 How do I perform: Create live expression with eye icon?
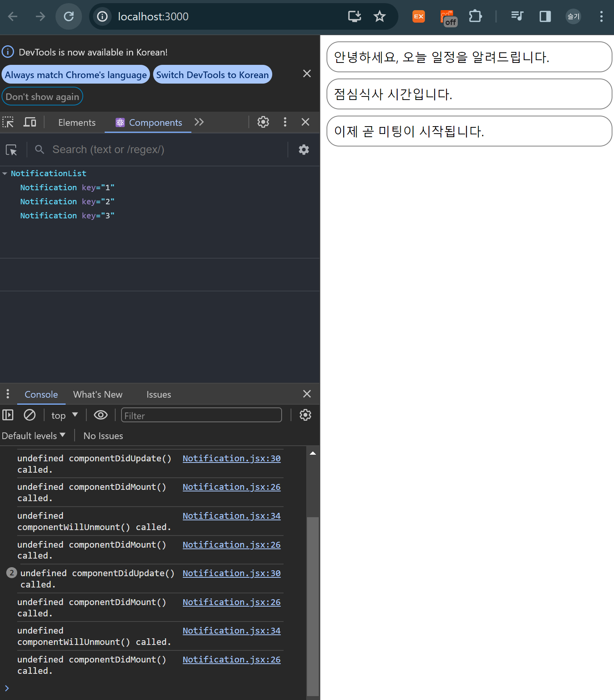click(101, 415)
